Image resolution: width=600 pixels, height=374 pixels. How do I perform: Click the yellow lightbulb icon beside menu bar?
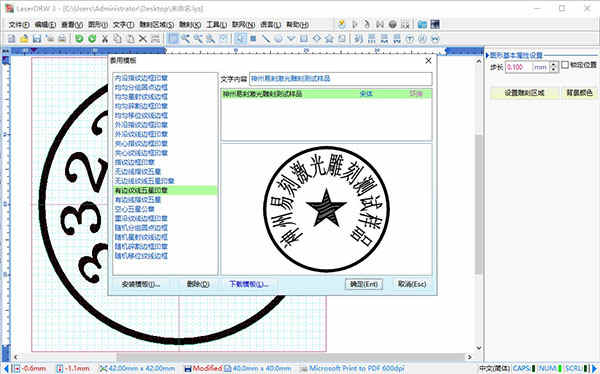click(x=341, y=24)
